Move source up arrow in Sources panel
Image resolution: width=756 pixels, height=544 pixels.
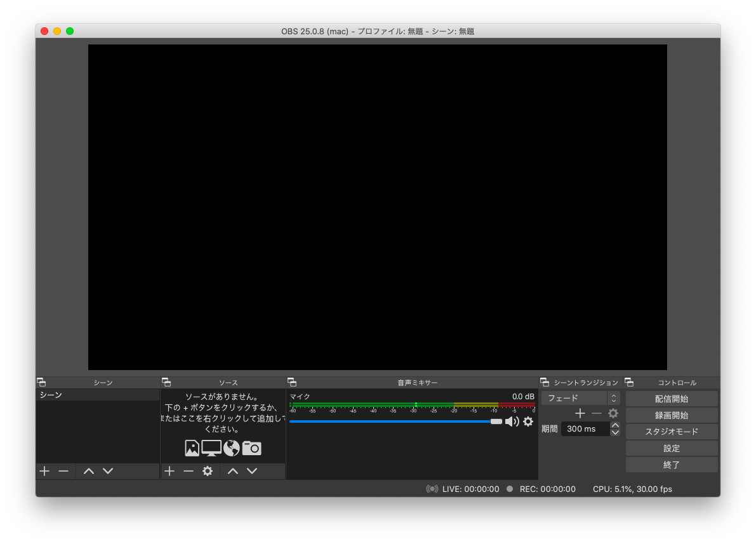(x=233, y=471)
